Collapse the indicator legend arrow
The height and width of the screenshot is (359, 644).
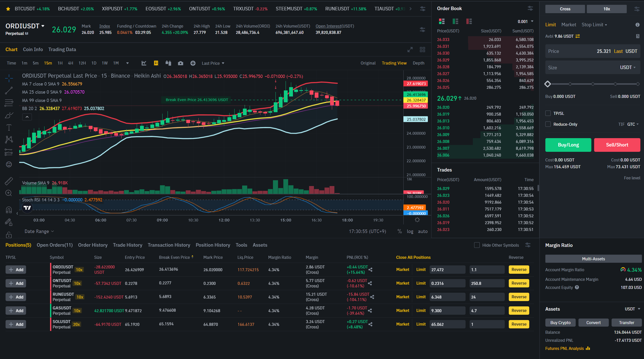click(27, 117)
